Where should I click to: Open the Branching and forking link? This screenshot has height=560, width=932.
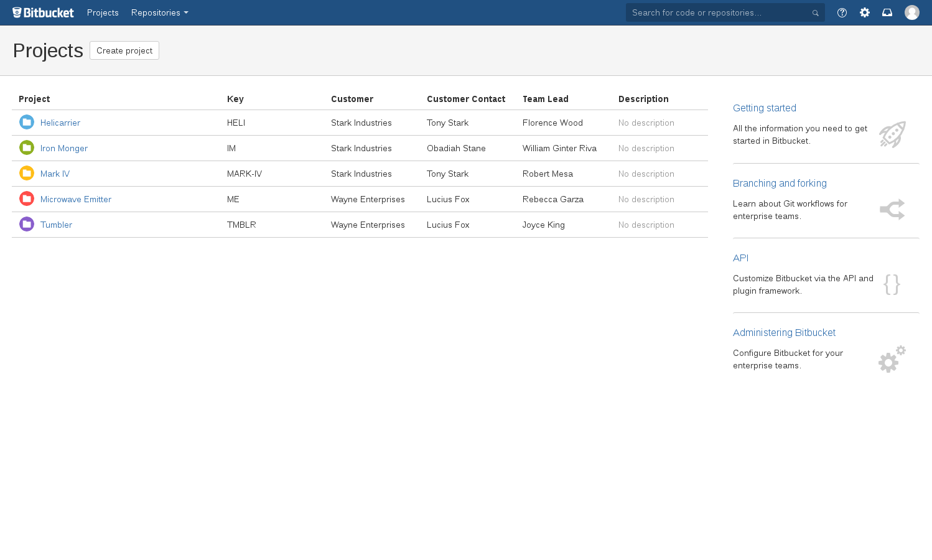[780, 183]
